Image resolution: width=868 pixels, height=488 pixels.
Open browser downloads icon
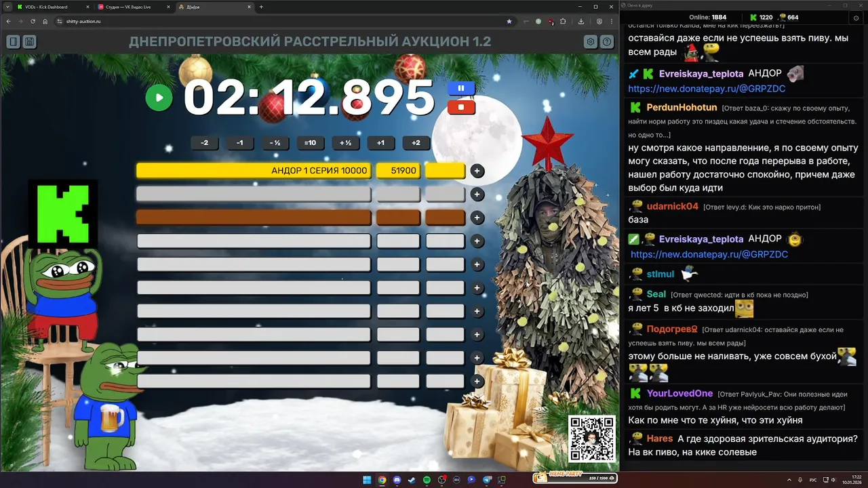[581, 21]
